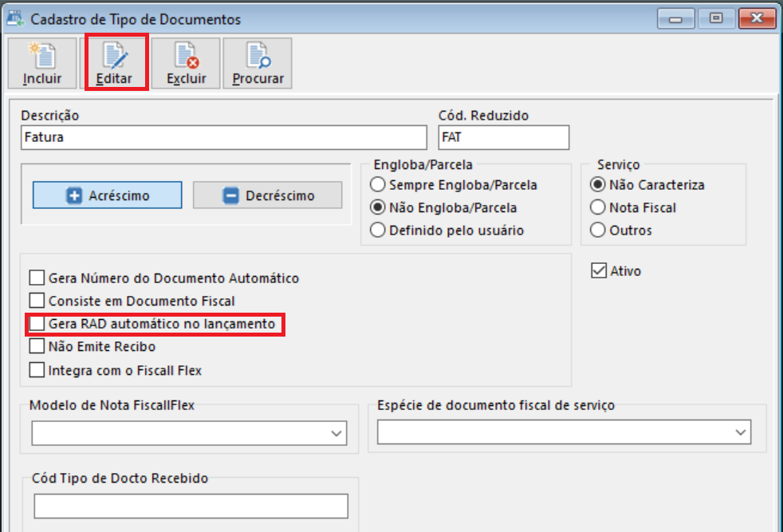Click the Excluir toolbar button

[186, 64]
